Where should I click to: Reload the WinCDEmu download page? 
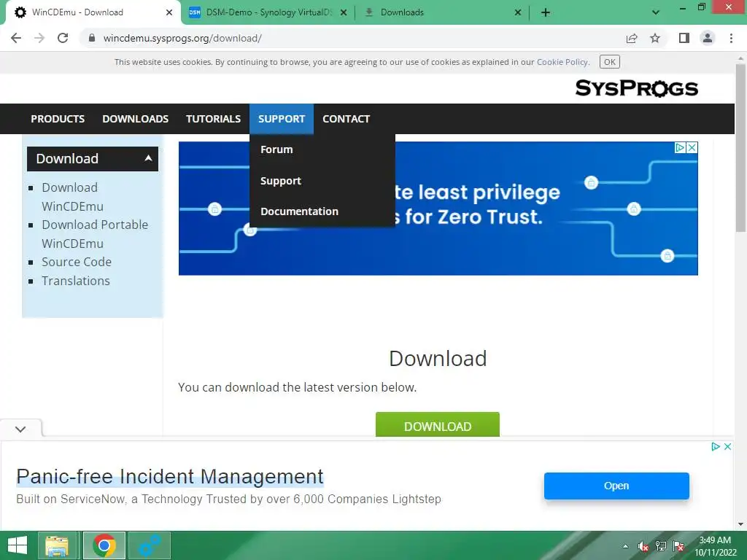coord(63,38)
